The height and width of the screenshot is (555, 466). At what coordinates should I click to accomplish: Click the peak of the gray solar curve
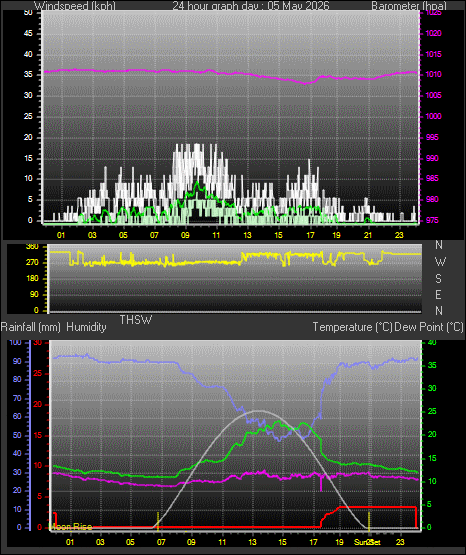point(260,411)
